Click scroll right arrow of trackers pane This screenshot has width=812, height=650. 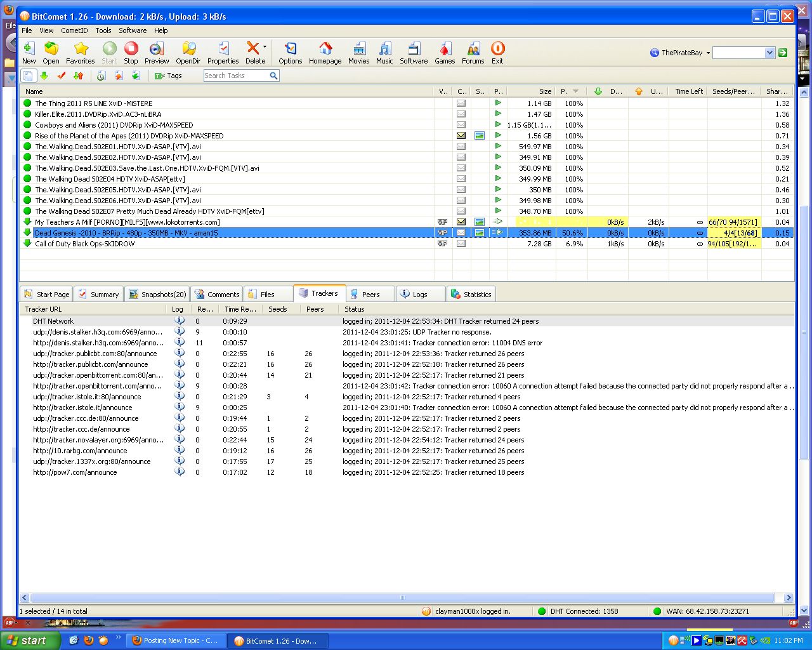point(789,598)
